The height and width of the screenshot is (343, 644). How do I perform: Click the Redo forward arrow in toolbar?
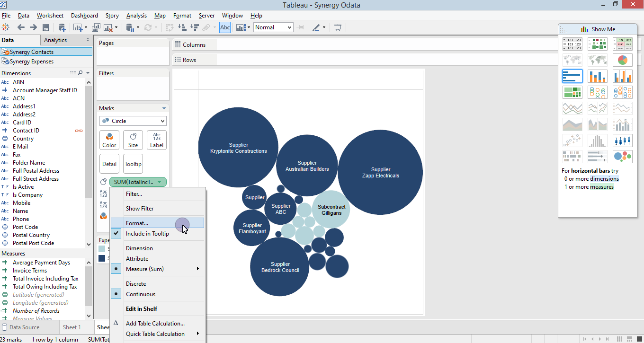tap(33, 27)
